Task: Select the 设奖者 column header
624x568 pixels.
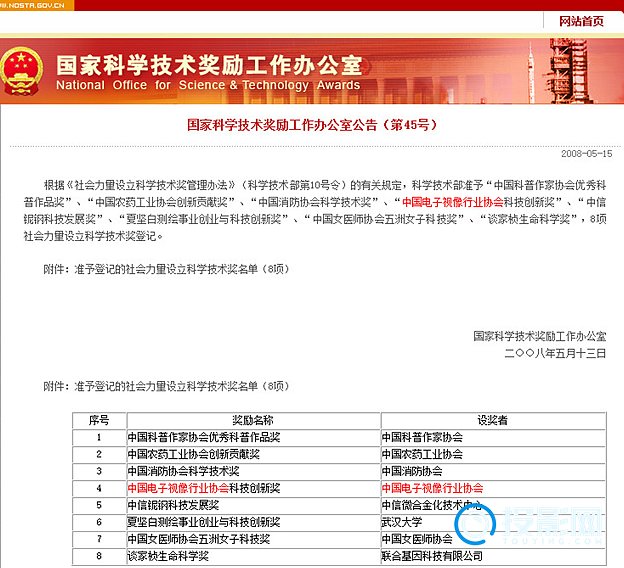Action: pyautogui.click(x=493, y=420)
